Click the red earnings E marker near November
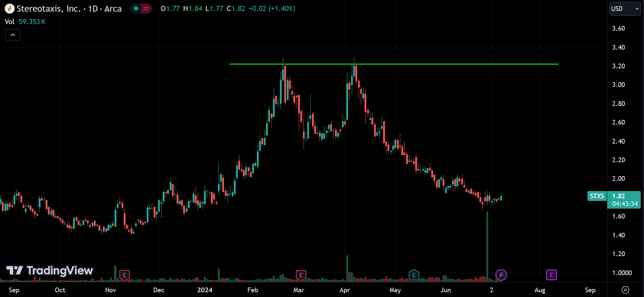The image size is (644, 297). pyautogui.click(x=124, y=275)
